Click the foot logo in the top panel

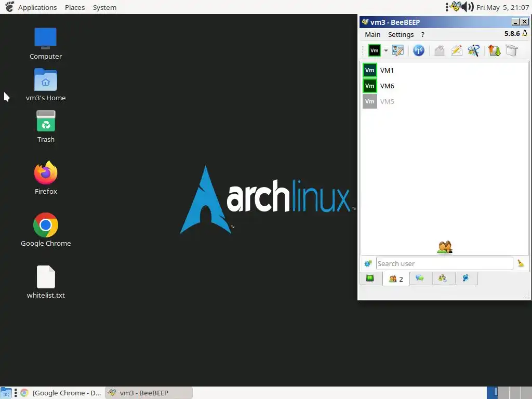9,6
